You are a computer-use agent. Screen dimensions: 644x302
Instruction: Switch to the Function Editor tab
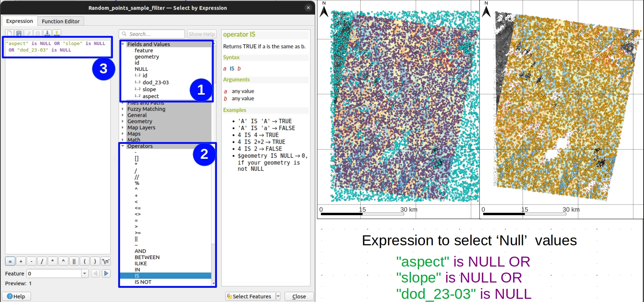(x=61, y=21)
